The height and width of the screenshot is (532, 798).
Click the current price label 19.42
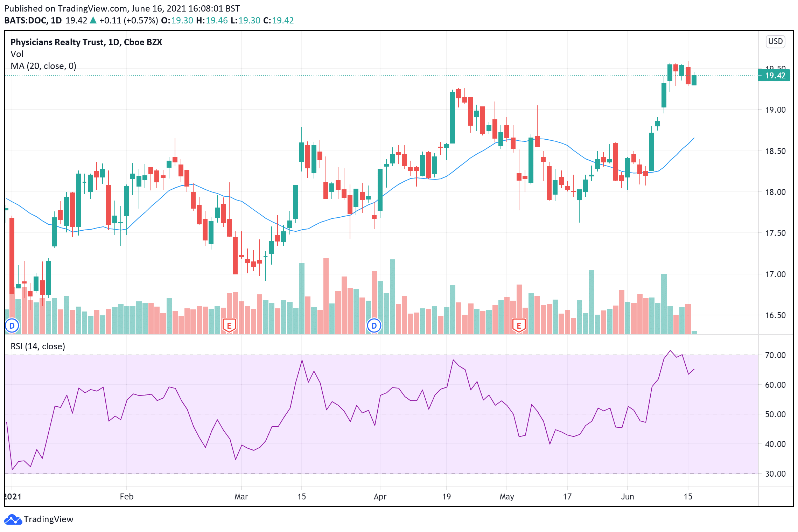774,75
